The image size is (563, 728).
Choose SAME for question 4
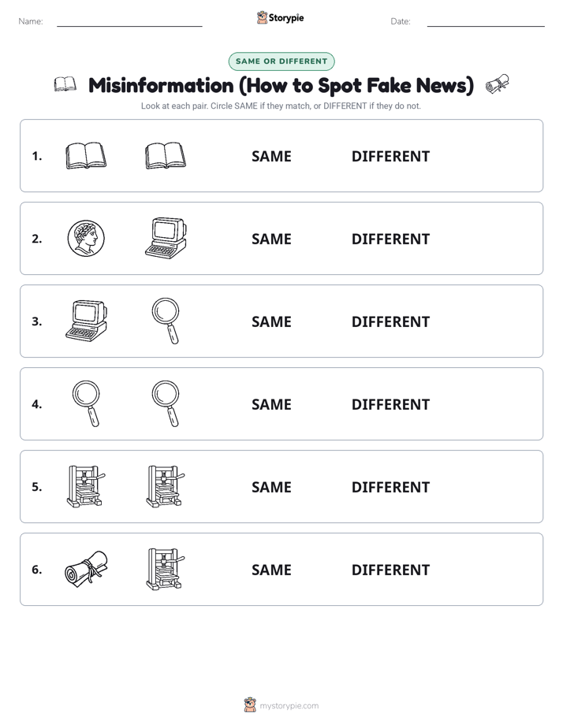[271, 404]
